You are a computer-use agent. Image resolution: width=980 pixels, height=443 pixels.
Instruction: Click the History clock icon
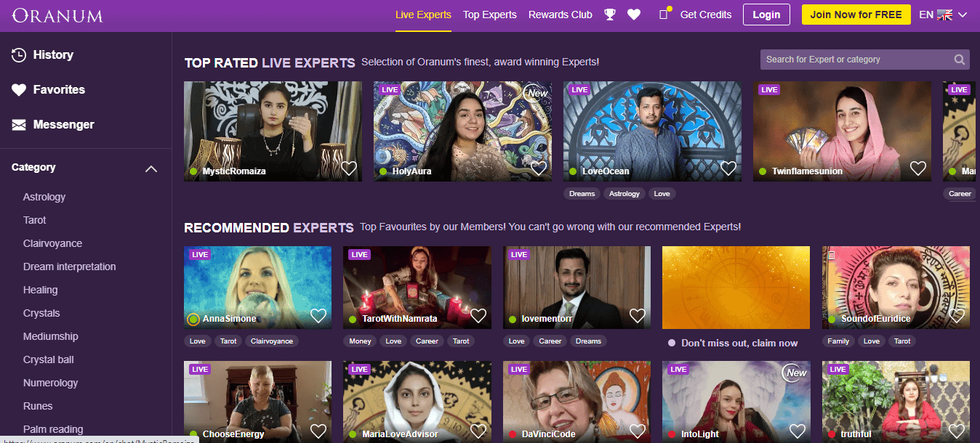(19, 54)
